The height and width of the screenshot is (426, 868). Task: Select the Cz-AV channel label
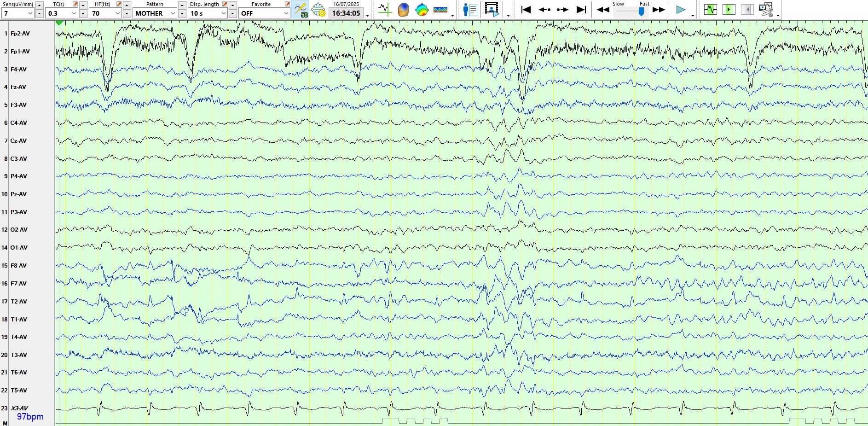click(18, 141)
